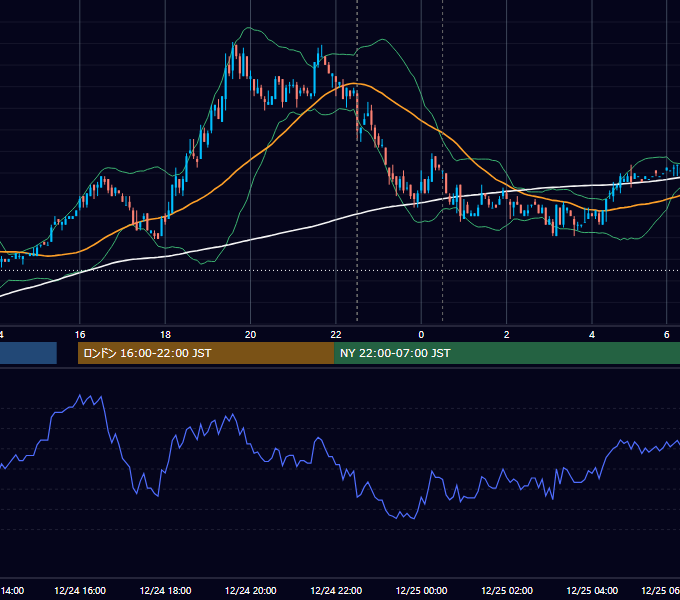Viewport: 680px width, 600px height.
Task: Click the 4 label right of the 2 label
Action: click(592, 335)
